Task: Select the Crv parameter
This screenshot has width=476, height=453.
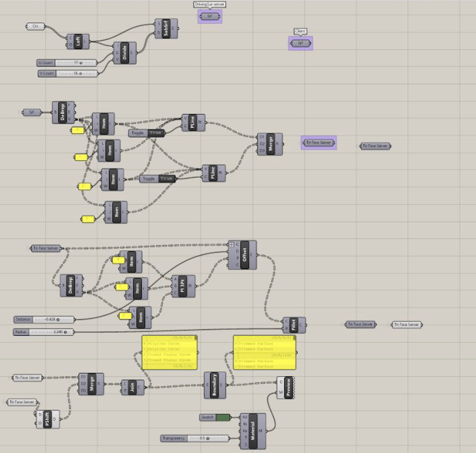Action: [35, 27]
